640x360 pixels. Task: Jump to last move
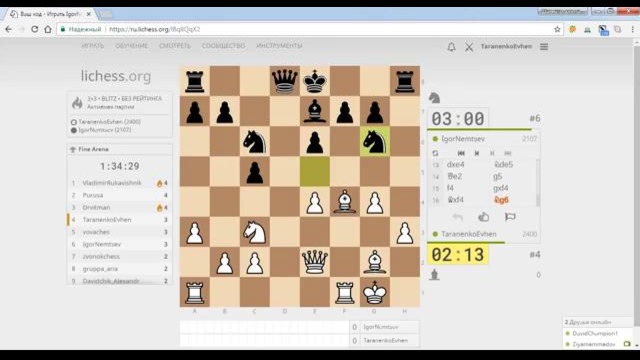(508, 153)
